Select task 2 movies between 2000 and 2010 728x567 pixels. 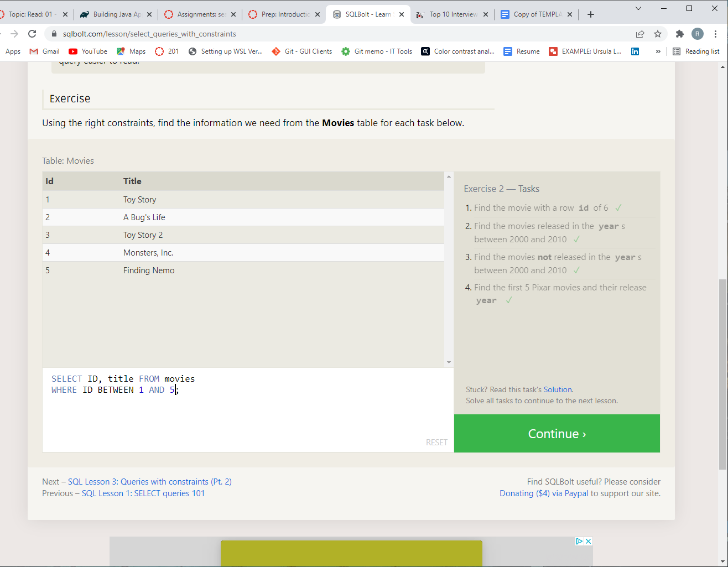(560, 233)
